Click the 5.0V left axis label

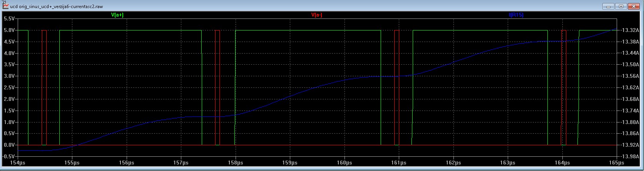(x=9, y=30)
